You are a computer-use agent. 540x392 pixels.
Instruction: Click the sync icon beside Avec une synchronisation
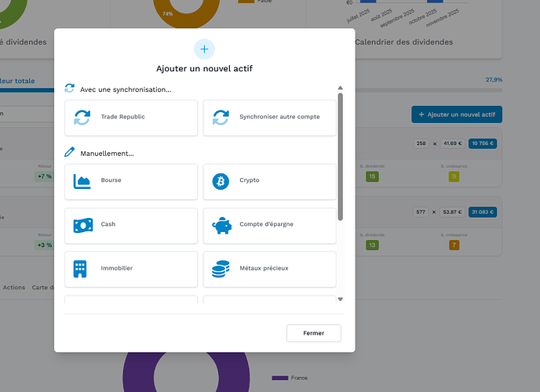pos(70,88)
